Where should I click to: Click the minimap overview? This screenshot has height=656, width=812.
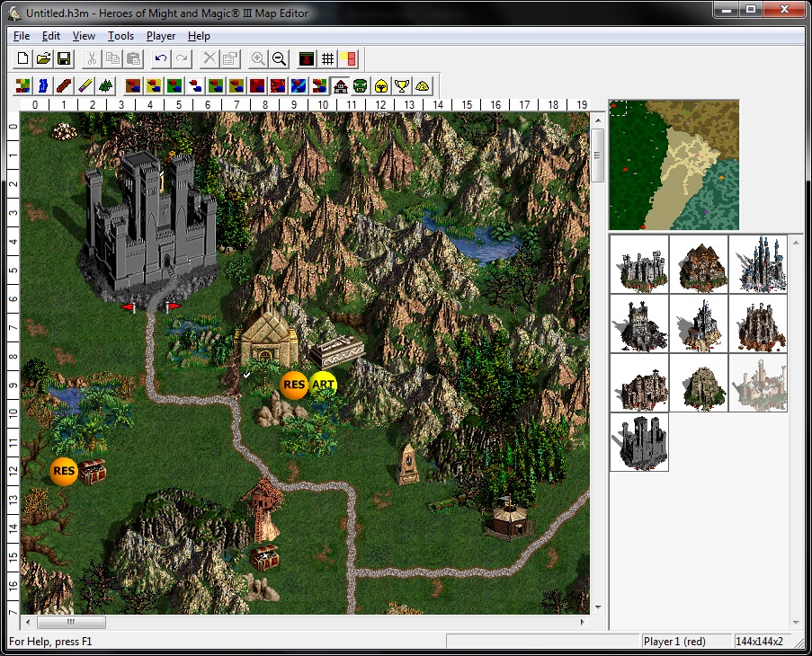[674, 165]
